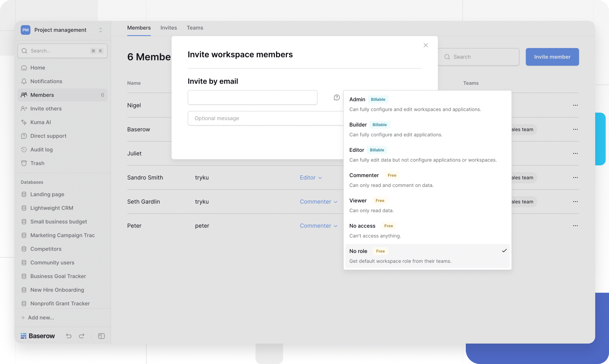Viewport: 609px width, 364px height.
Task: Switch to the Invites tab
Action: pos(168,28)
